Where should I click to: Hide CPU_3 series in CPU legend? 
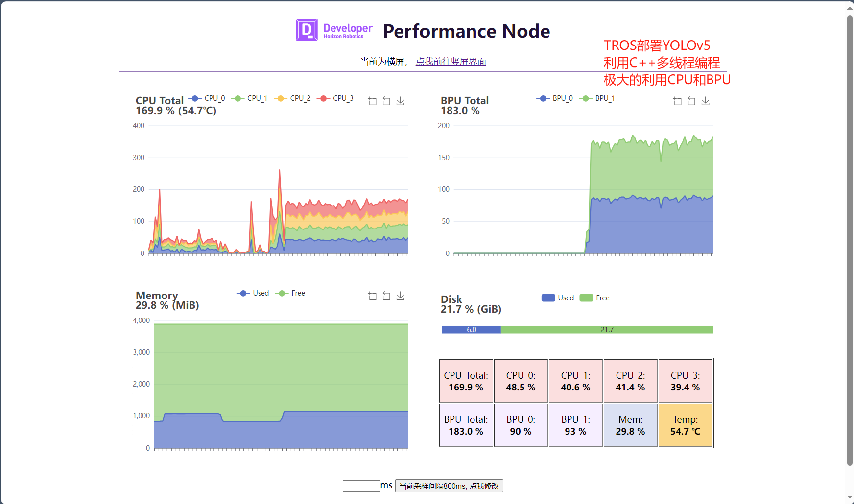click(336, 98)
